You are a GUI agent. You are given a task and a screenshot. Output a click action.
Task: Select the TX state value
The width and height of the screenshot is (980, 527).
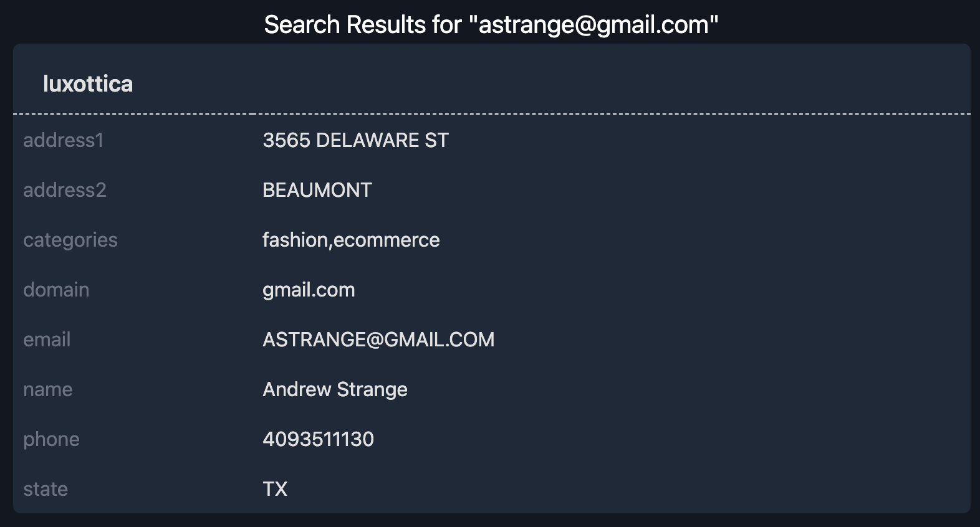(x=275, y=489)
